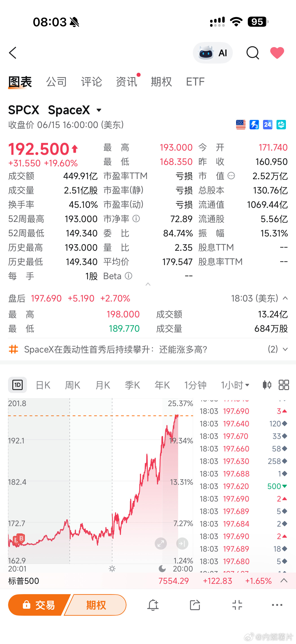Select the 季K chart period

pyautogui.click(x=132, y=385)
